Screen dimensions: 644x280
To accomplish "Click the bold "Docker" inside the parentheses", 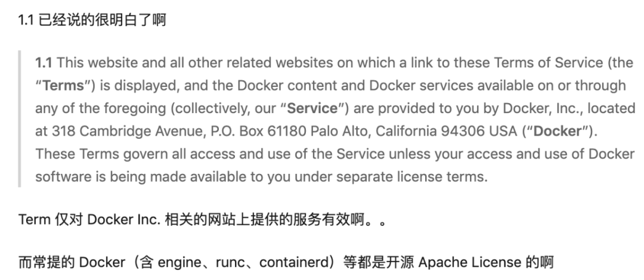I will pos(558,132).
